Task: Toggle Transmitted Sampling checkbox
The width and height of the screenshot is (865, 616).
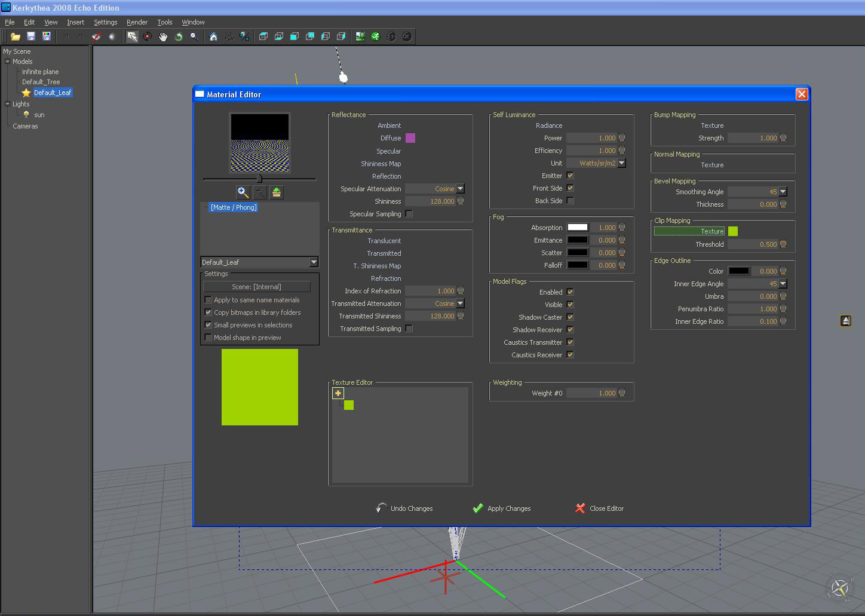Action: tap(409, 329)
